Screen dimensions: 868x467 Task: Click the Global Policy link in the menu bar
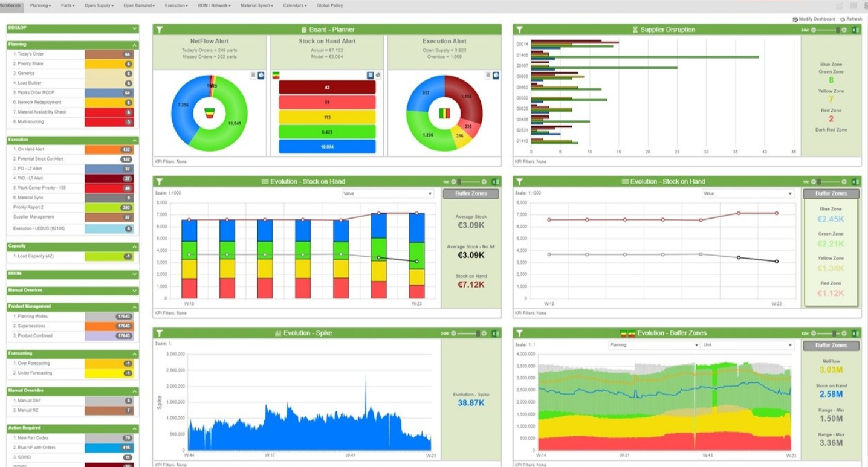tap(331, 5)
